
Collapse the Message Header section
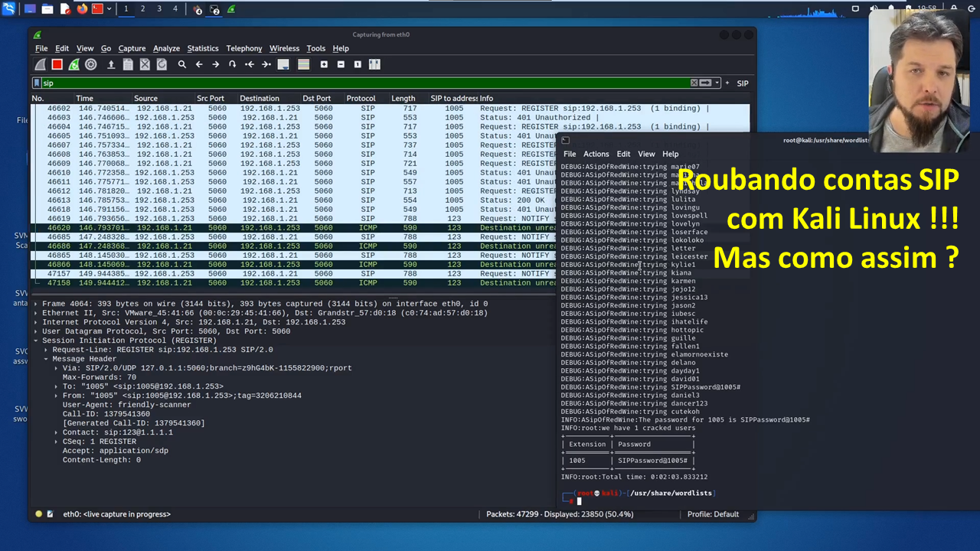[46, 359]
